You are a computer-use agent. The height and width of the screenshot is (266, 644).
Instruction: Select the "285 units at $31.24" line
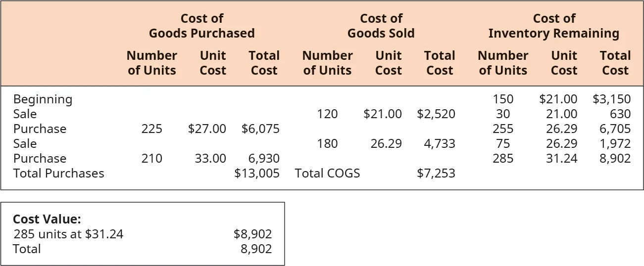[68, 234]
